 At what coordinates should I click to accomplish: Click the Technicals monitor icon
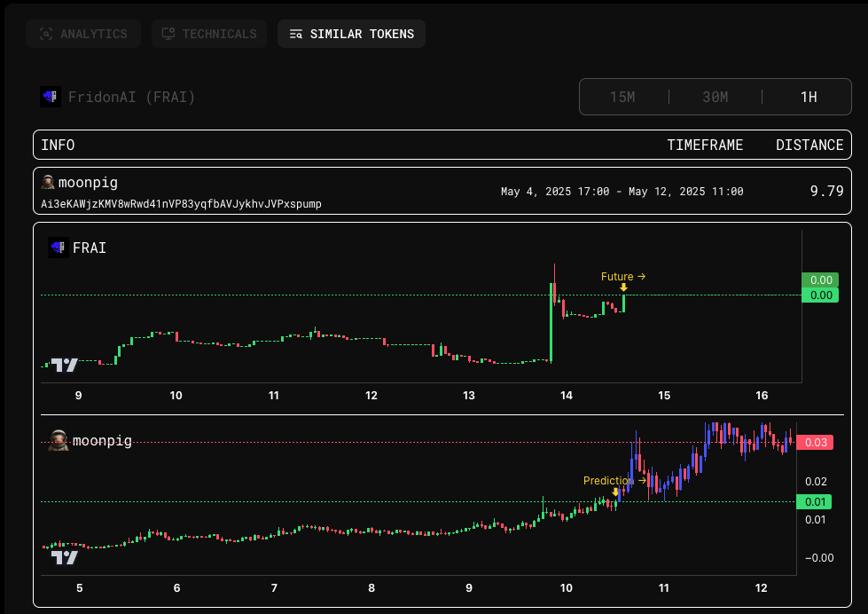click(x=168, y=34)
